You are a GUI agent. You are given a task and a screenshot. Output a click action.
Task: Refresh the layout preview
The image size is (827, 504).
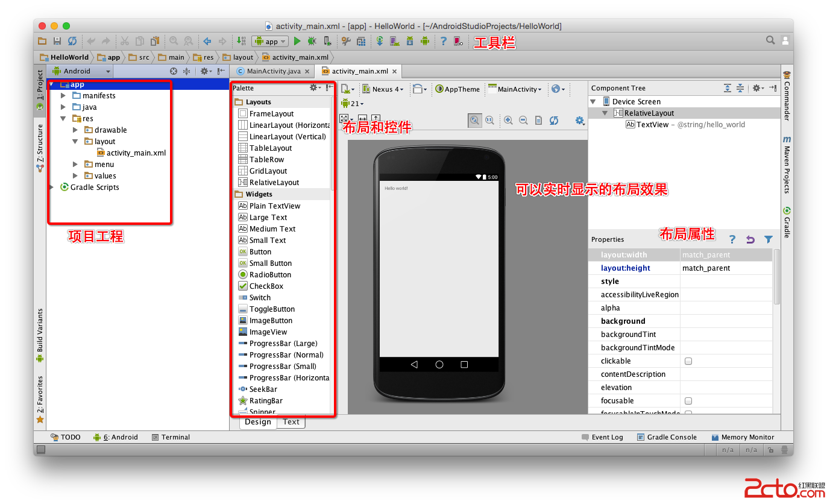click(x=554, y=120)
